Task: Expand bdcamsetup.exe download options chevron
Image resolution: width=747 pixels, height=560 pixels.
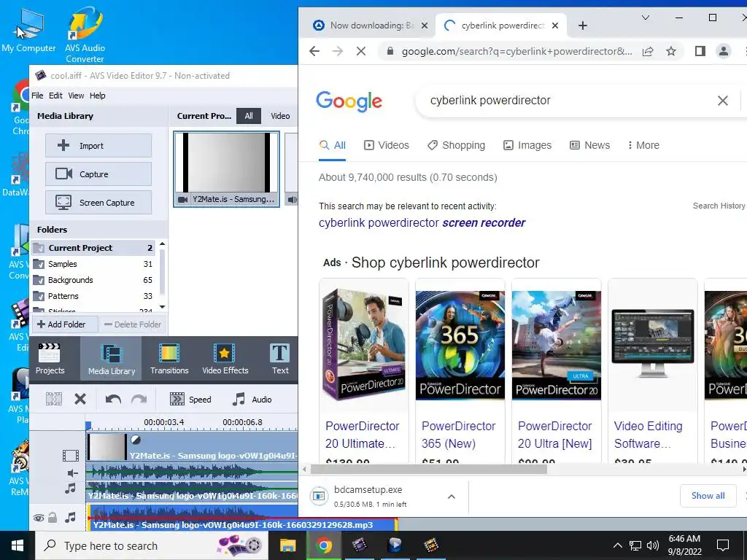Action: [451, 497]
